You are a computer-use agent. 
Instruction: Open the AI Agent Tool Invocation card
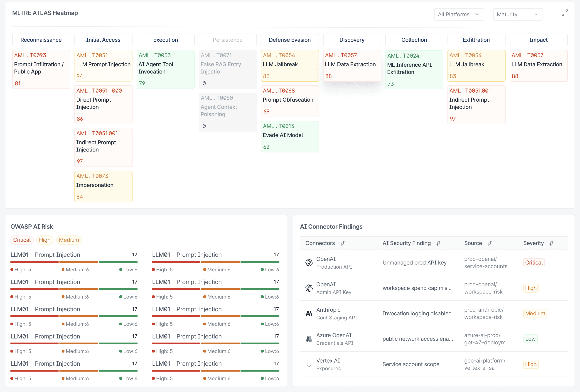click(x=165, y=69)
